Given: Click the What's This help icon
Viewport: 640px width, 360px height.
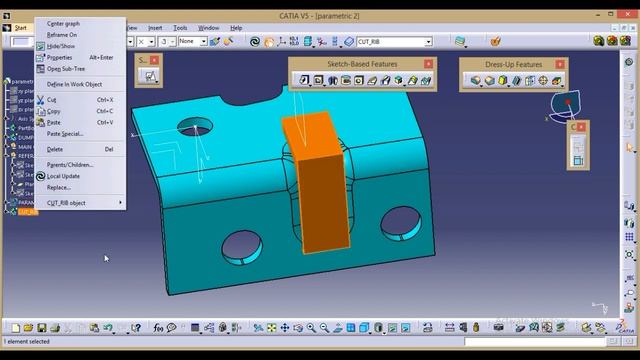Looking at the screenshot, I should [136, 328].
